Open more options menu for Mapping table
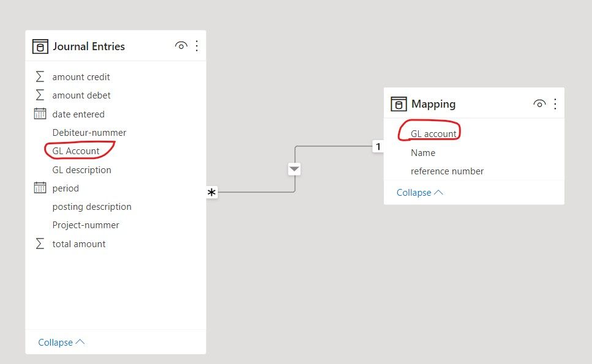The width and height of the screenshot is (592, 364). point(555,104)
